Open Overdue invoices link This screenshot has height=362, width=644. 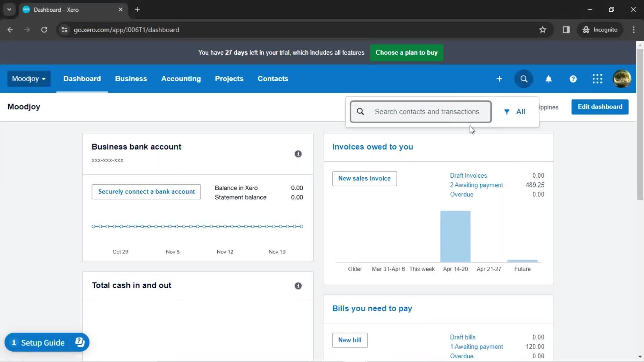[x=462, y=194]
